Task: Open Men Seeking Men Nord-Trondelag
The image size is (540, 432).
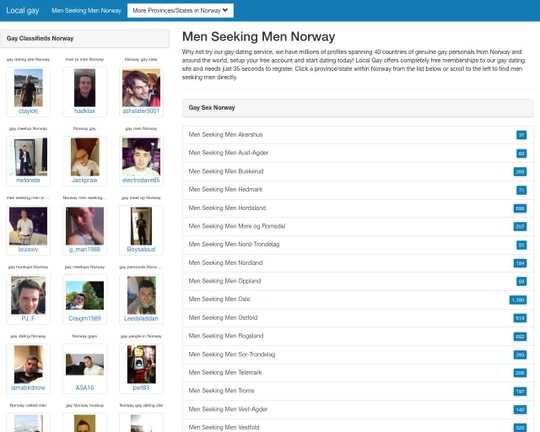Action: (x=358, y=245)
